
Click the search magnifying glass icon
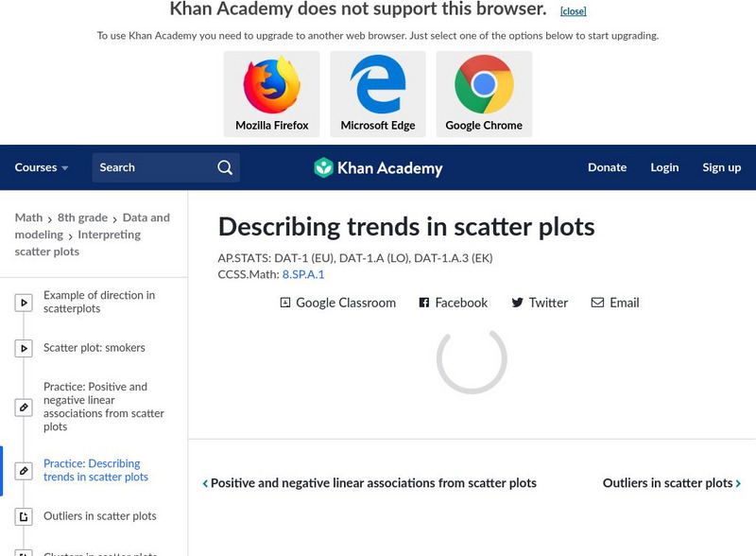click(x=225, y=167)
